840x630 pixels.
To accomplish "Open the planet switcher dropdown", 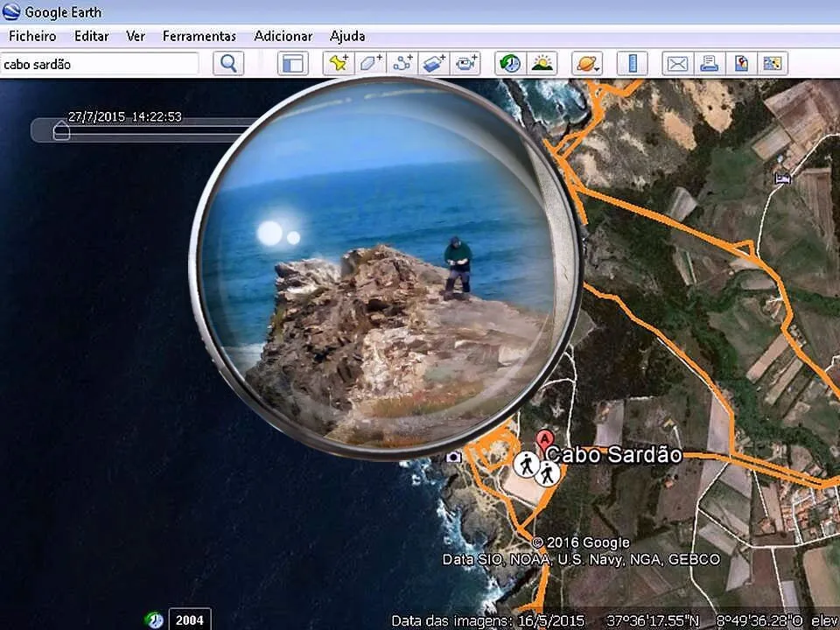I will pos(587,64).
